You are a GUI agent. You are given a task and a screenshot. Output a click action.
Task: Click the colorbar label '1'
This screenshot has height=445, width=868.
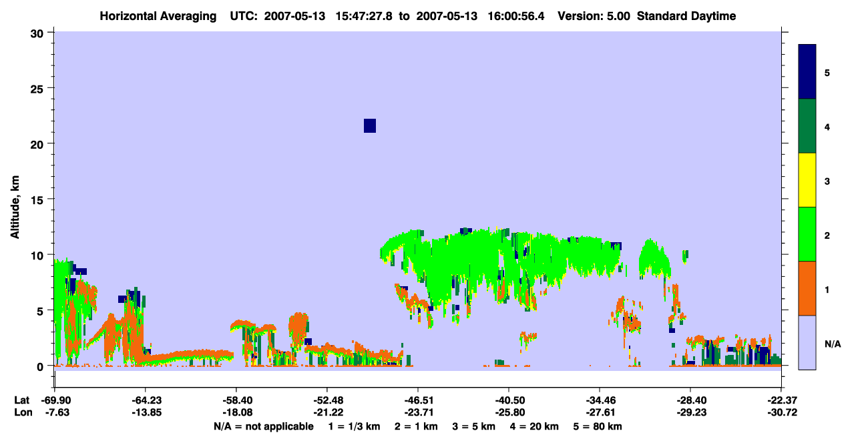pos(827,290)
